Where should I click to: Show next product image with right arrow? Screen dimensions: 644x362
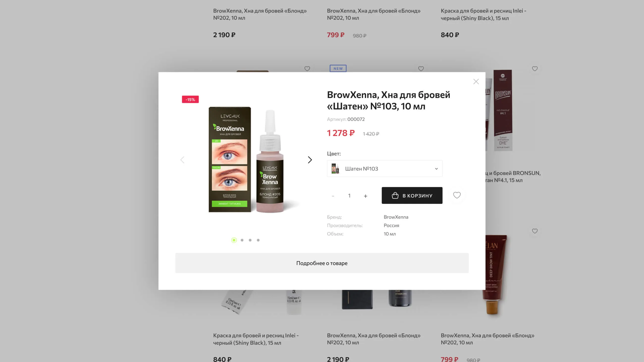[310, 160]
